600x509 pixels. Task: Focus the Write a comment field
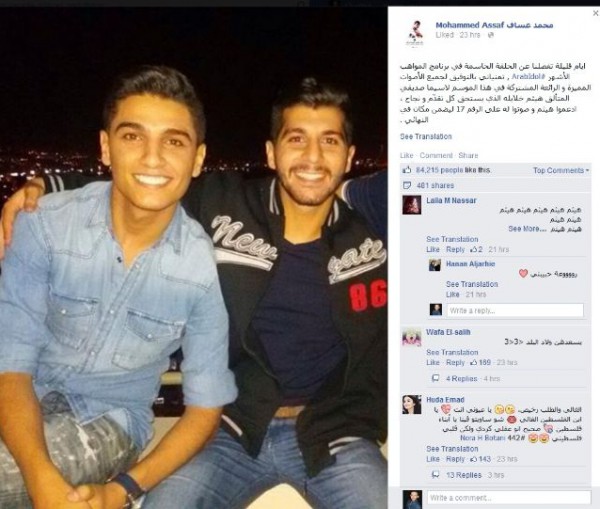pos(509,498)
